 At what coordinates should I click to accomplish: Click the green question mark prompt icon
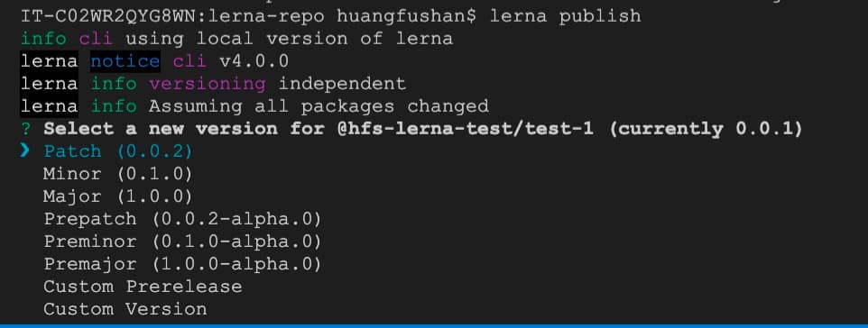coord(25,129)
